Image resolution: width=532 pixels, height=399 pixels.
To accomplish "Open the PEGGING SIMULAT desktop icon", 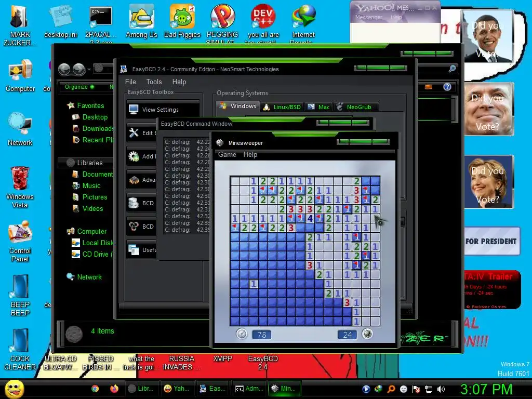I will tap(222, 23).
